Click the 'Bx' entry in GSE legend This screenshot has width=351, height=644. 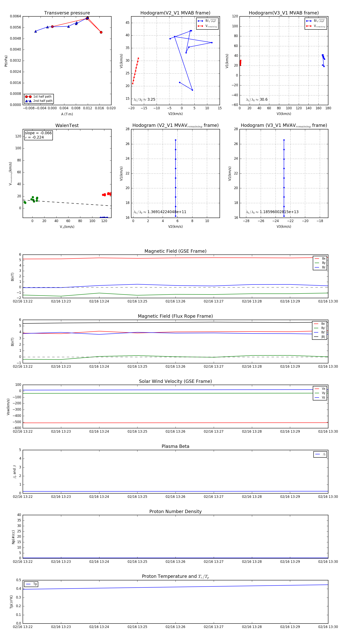[x=320, y=259]
